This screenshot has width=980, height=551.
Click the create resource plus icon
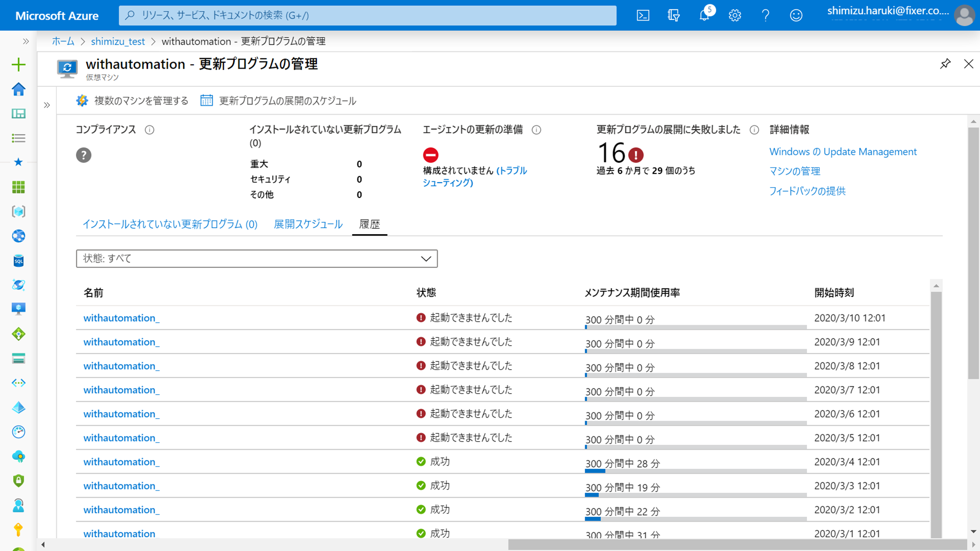[19, 65]
